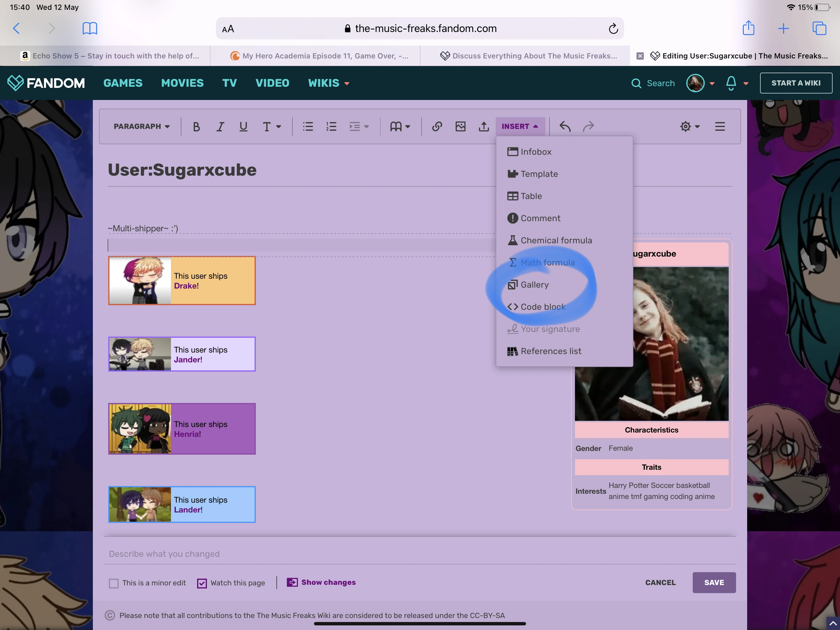Expand the text styling dropdown
Screen dimensions: 840x630
click(x=271, y=126)
